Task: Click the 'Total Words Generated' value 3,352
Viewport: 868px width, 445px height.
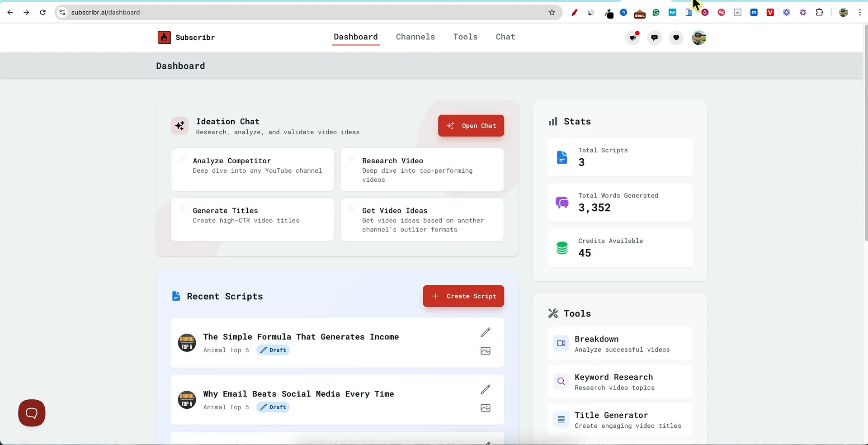Action: click(594, 208)
